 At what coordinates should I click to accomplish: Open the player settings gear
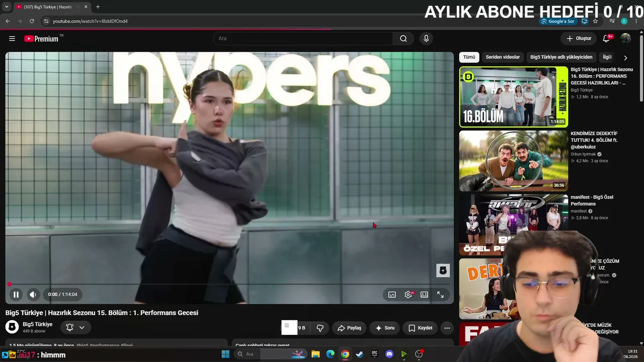tap(408, 295)
